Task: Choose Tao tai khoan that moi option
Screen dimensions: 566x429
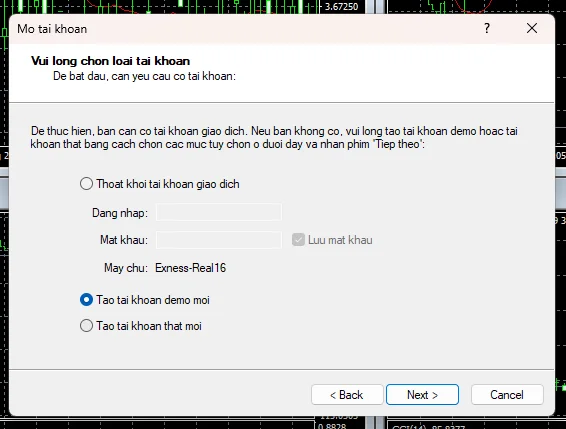Action: pos(86,326)
